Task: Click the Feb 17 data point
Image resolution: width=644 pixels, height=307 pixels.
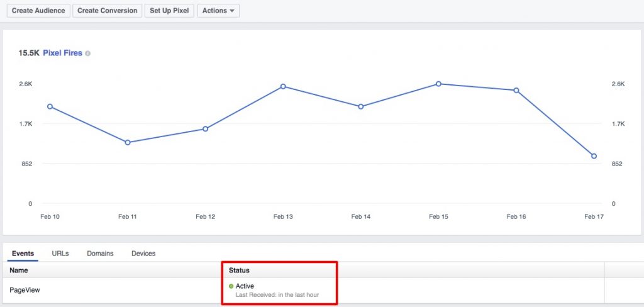Action: point(594,156)
